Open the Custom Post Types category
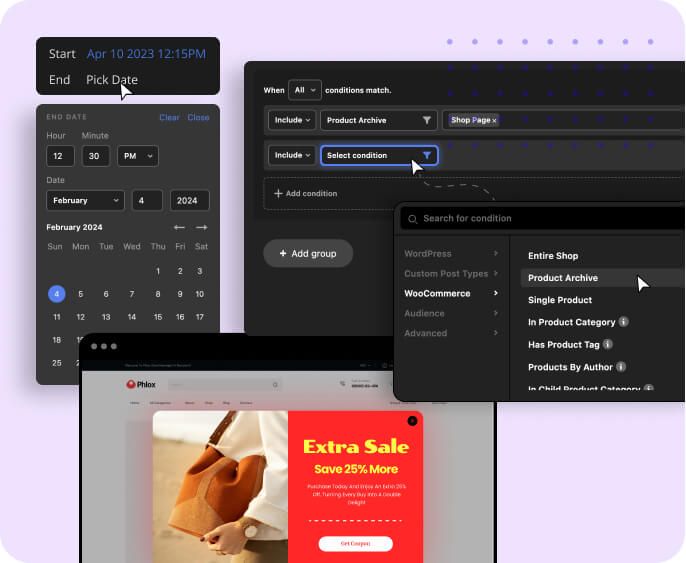Screen dimensions: 686x563 click(x=452, y=273)
